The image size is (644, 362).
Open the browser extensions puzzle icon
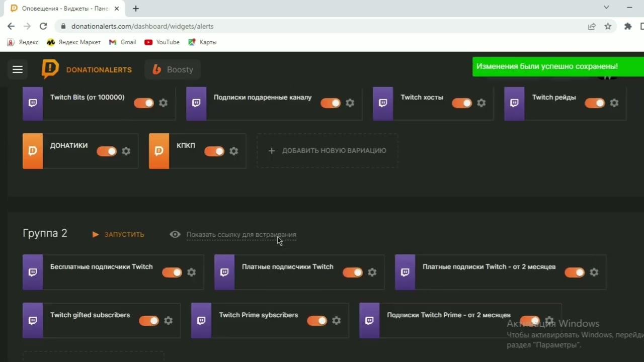pyautogui.click(x=628, y=26)
